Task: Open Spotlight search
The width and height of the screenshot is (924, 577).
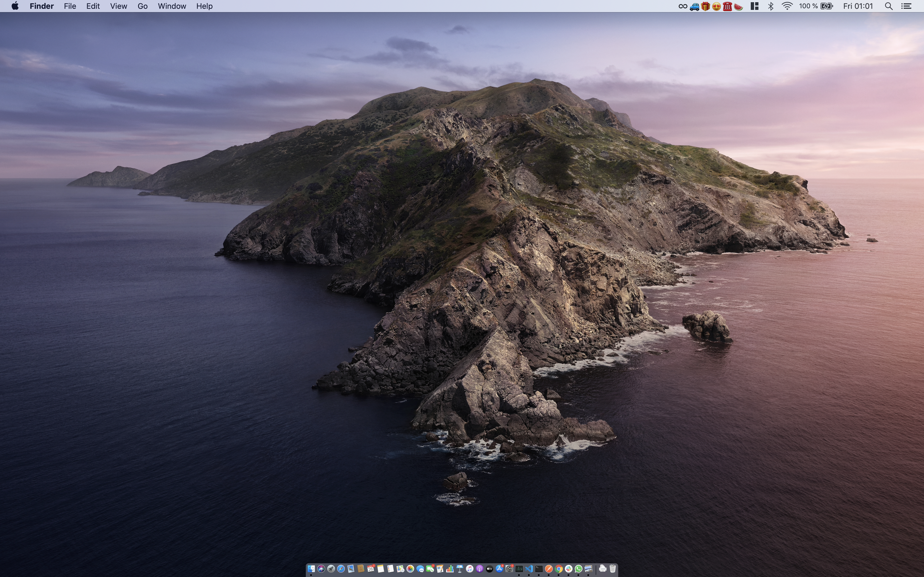Action: [889, 6]
